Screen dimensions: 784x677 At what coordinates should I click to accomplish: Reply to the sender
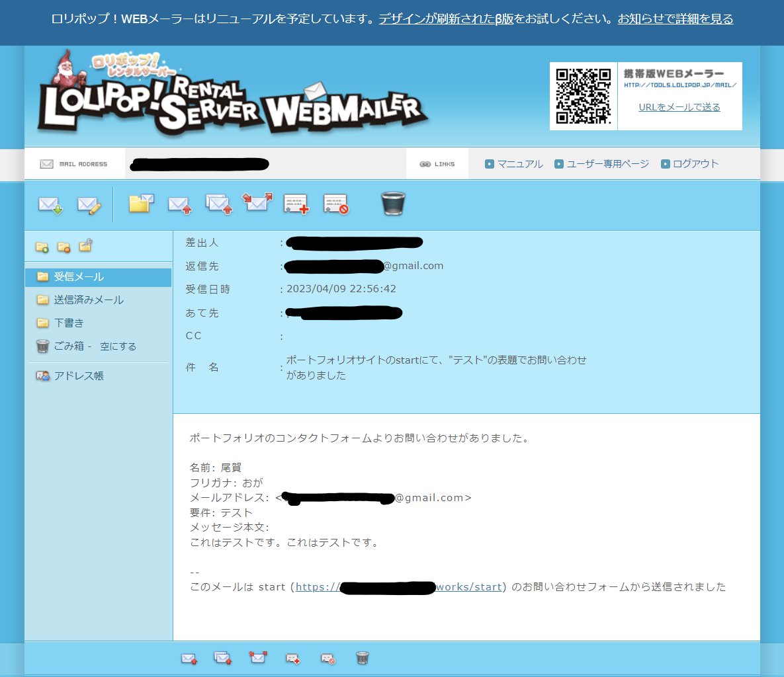[180, 205]
